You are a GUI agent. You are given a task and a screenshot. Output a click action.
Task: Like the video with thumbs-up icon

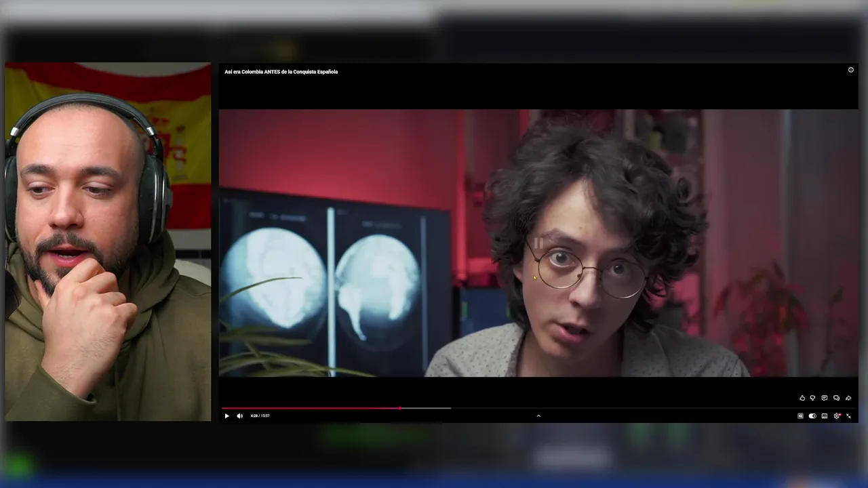point(802,399)
